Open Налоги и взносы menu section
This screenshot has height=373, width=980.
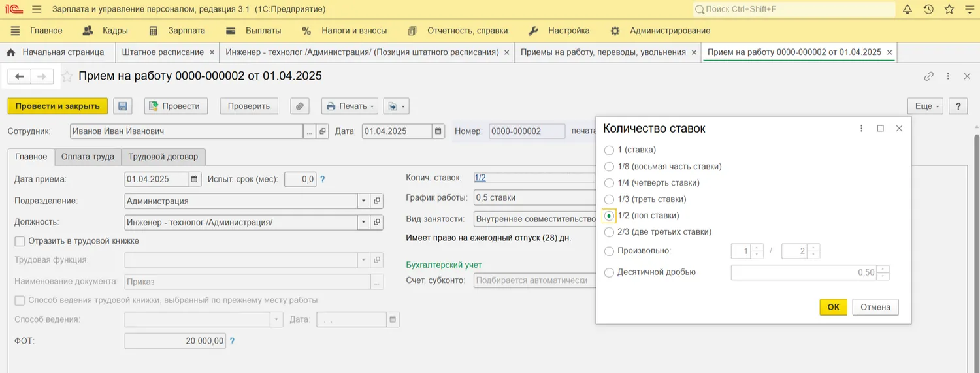click(x=344, y=31)
